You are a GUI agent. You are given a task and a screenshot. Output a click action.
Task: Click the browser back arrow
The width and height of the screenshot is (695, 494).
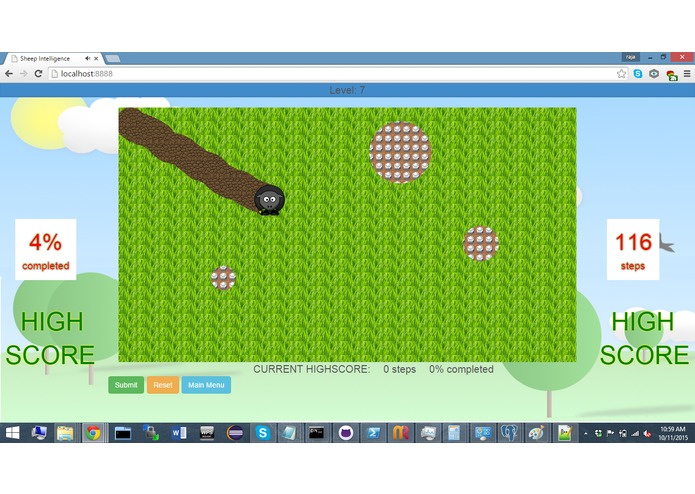pos(9,74)
